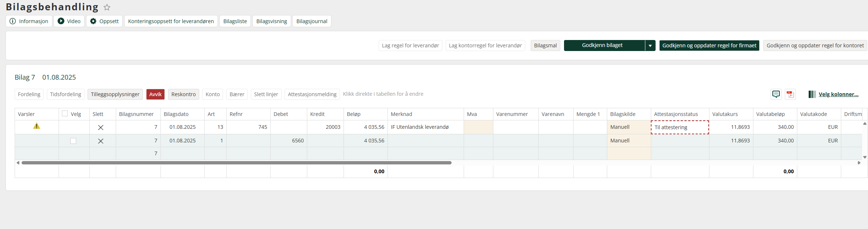Open the PDF document icon
The width and height of the screenshot is (868, 229).
tap(790, 94)
